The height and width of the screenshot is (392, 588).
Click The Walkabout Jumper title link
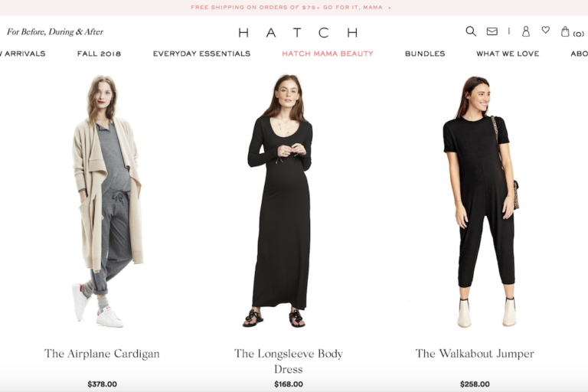click(x=475, y=354)
